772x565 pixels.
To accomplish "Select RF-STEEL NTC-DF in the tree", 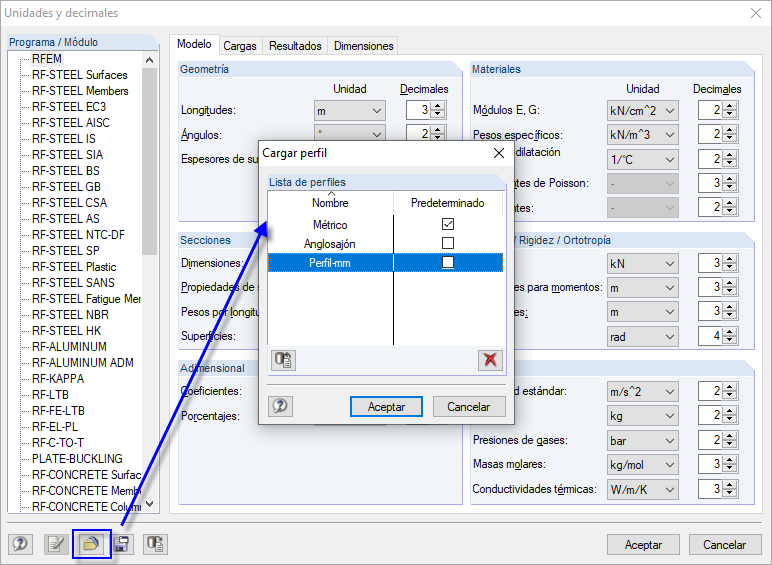I will click(x=78, y=235).
